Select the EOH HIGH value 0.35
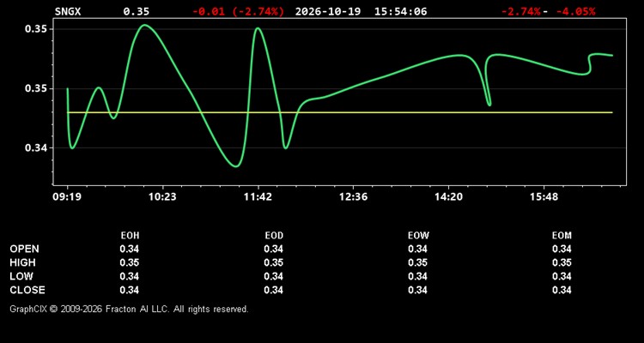 130,262
